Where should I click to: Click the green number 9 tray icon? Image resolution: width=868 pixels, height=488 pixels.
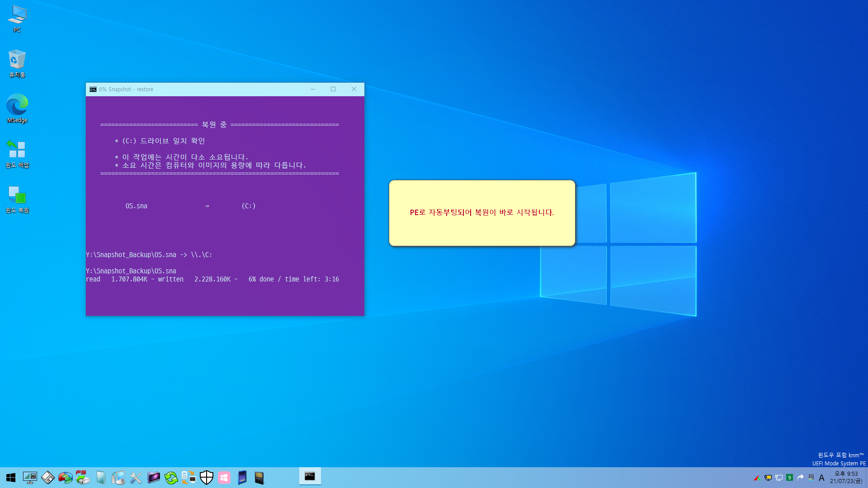(789, 478)
